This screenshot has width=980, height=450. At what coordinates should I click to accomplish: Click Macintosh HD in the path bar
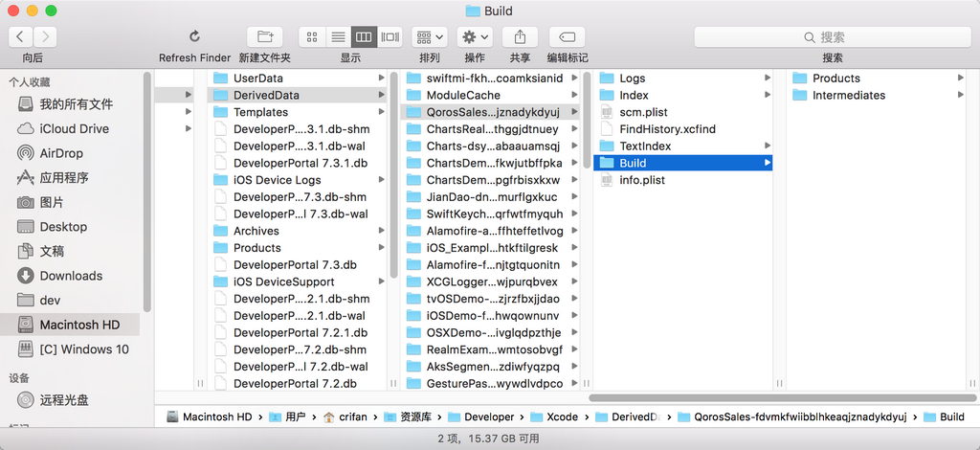pyautogui.click(x=211, y=416)
